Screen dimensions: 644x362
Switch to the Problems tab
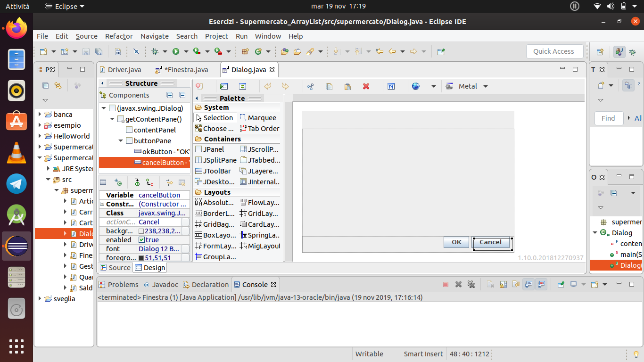click(118, 285)
